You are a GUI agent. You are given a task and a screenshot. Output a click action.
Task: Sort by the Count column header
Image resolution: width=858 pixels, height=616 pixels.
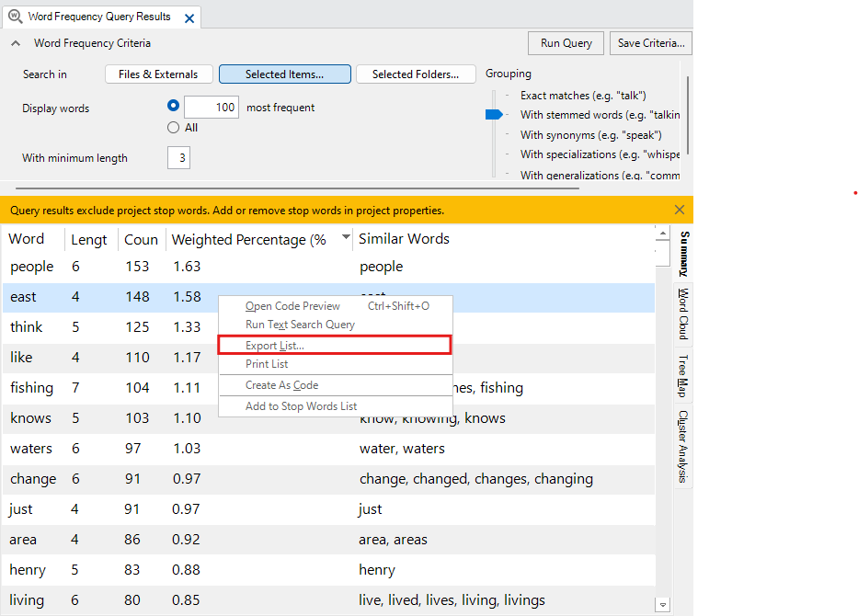tap(142, 239)
